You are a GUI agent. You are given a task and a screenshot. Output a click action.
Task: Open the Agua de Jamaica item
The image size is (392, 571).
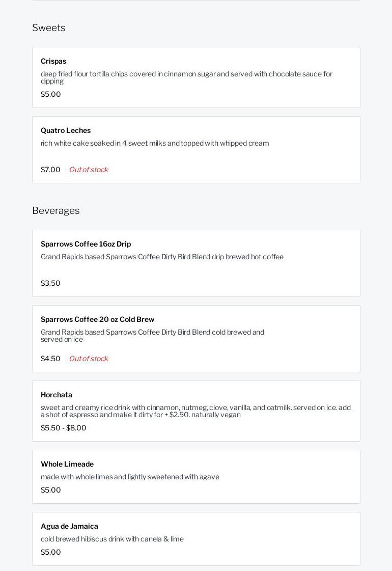pyautogui.click(x=69, y=526)
